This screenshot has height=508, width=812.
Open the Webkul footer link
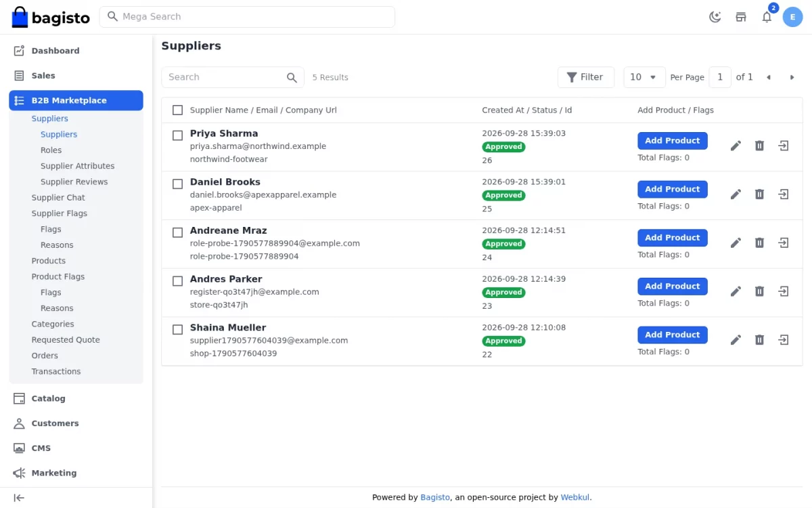pyautogui.click(x=575, y=497)
